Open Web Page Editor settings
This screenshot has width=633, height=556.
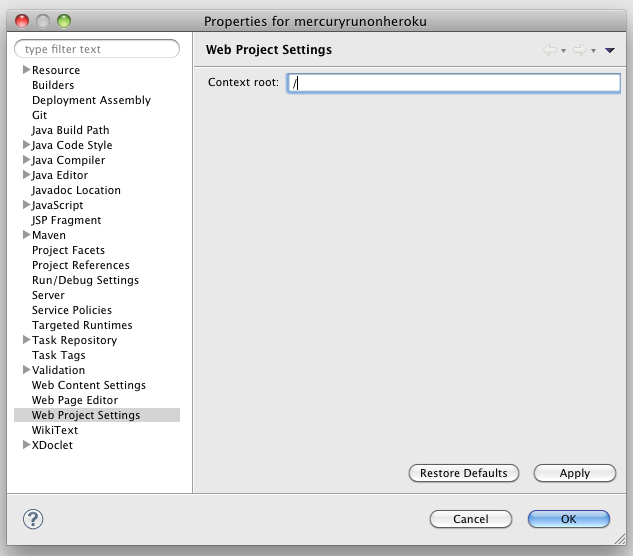click(75, 400)
